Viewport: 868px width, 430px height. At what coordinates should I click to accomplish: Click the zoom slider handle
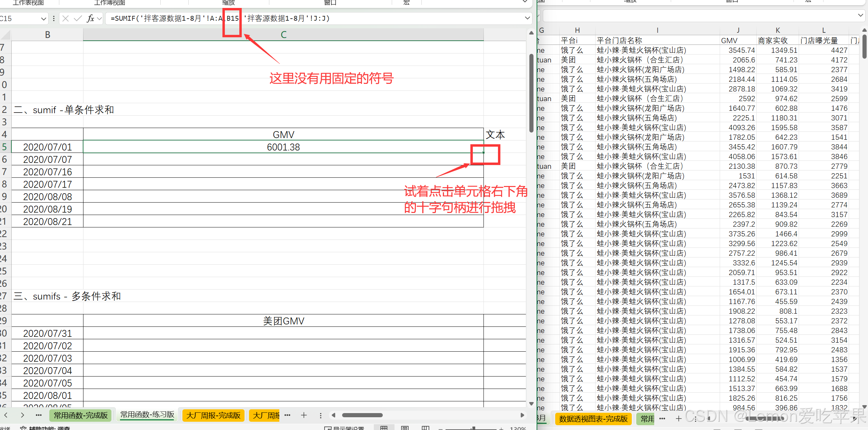(474, 428)
